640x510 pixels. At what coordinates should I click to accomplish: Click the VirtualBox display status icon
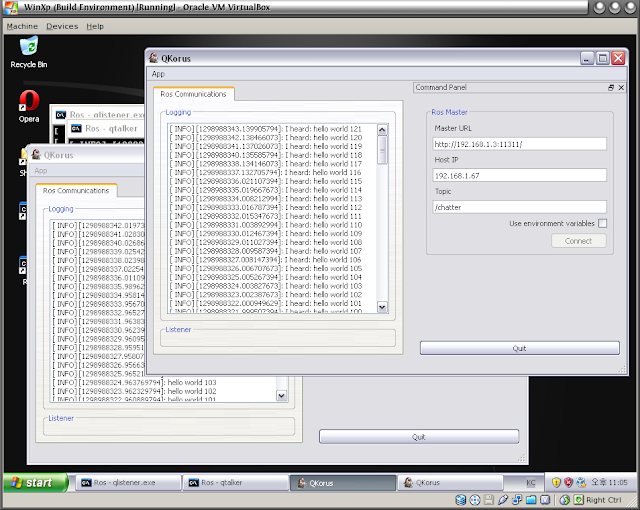coord(545,500)
